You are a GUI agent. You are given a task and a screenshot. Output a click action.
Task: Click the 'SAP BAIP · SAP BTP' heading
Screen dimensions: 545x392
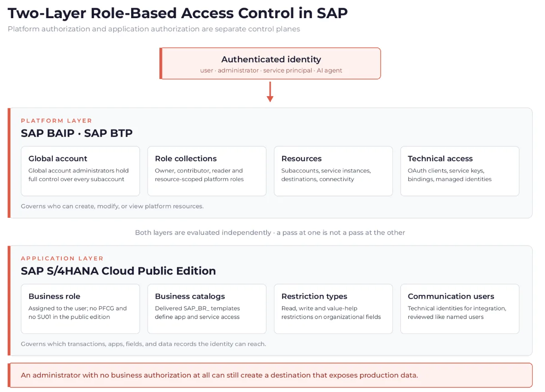77,133
